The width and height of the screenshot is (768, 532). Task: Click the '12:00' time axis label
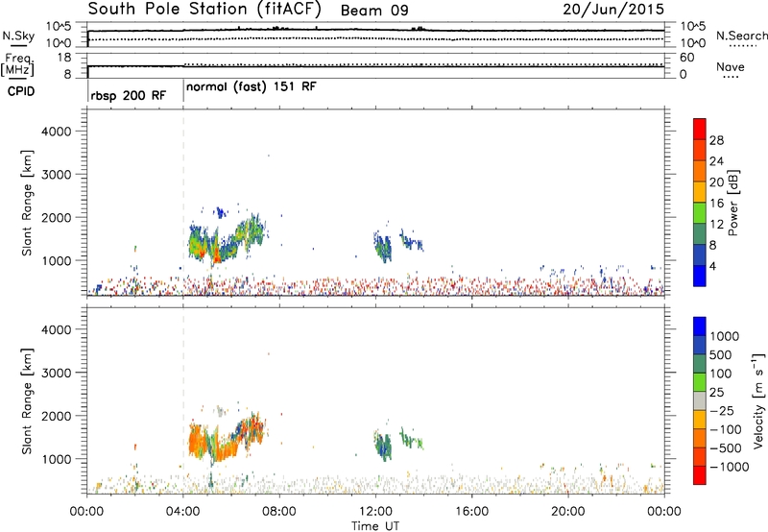coord(375,512)
